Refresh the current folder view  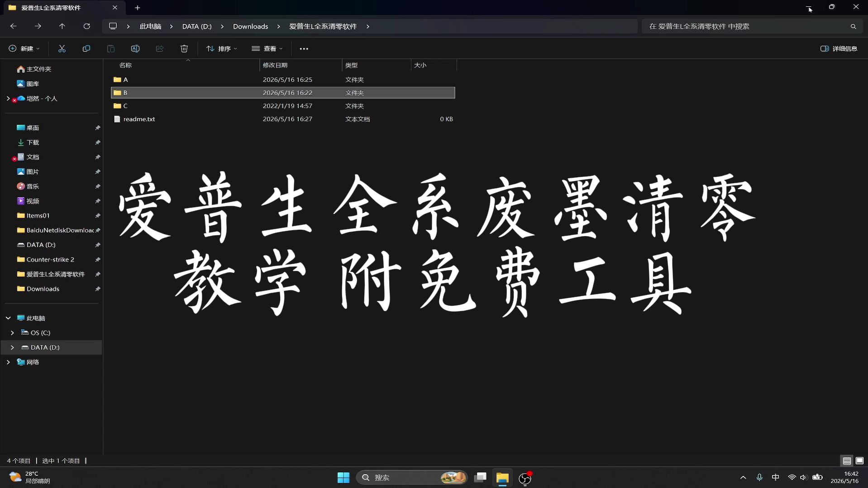87,26
